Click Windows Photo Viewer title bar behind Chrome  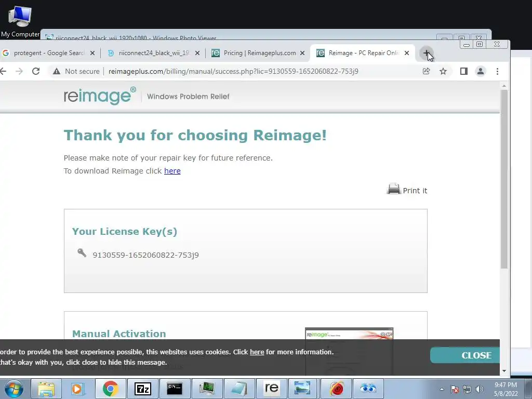click(237, 35)
